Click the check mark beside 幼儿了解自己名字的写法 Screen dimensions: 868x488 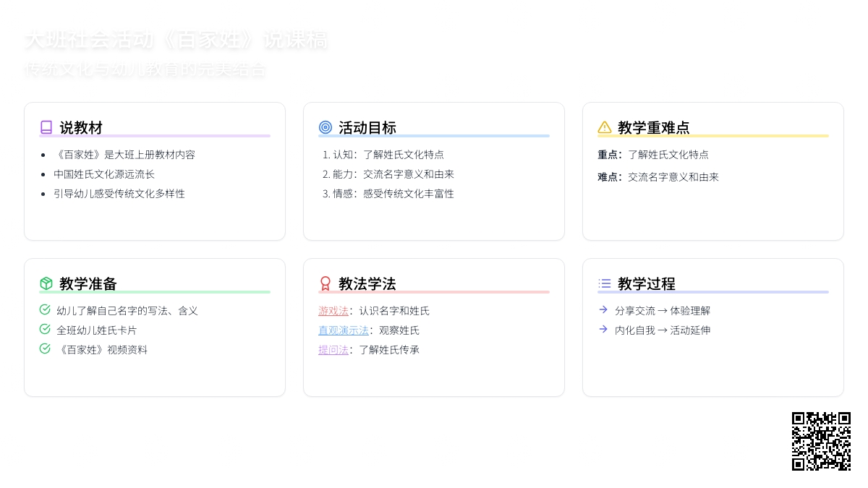pyautogui.click(x=45, y=309)
